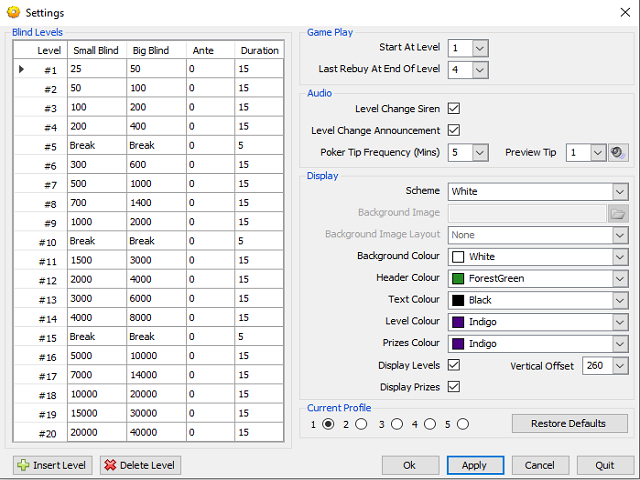Click the Black text colour swatch
This screenshot has width=640, height=480.
458,300
